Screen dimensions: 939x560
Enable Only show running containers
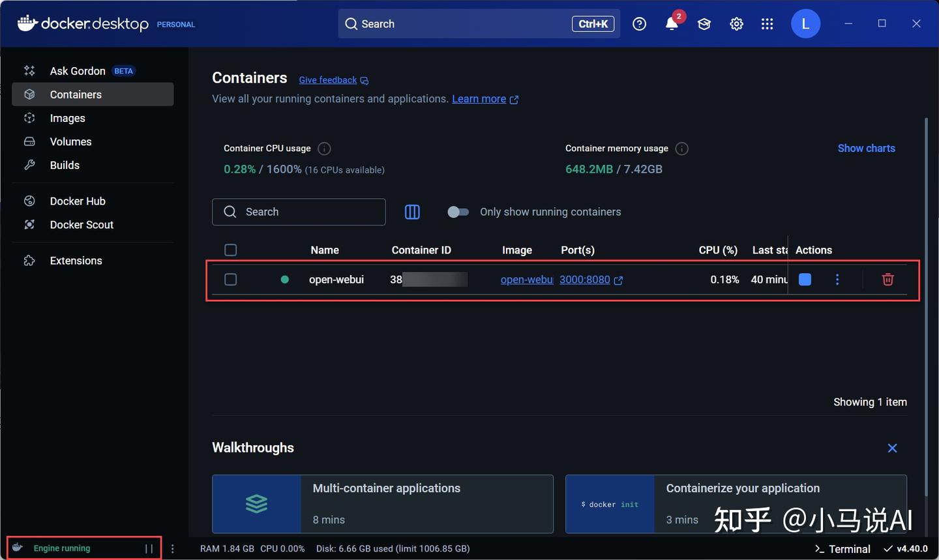(x=458, y=212)
